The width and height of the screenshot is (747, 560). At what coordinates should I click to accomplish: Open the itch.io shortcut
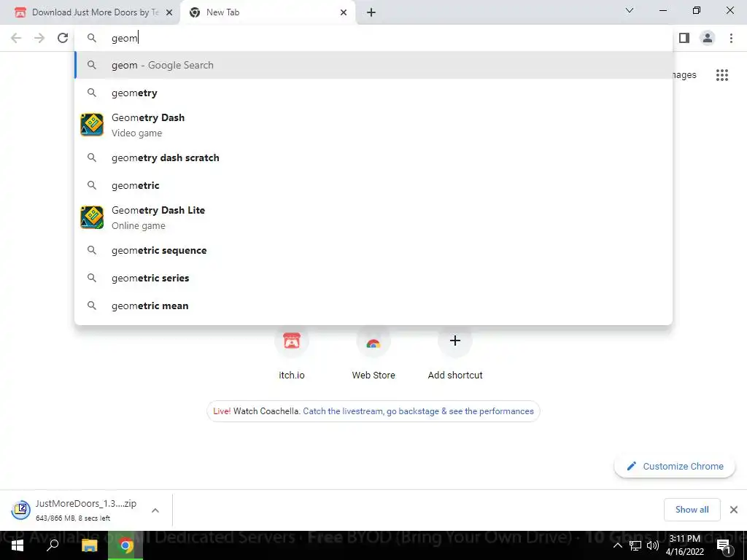pyautogui.click(x=292, y=354)
